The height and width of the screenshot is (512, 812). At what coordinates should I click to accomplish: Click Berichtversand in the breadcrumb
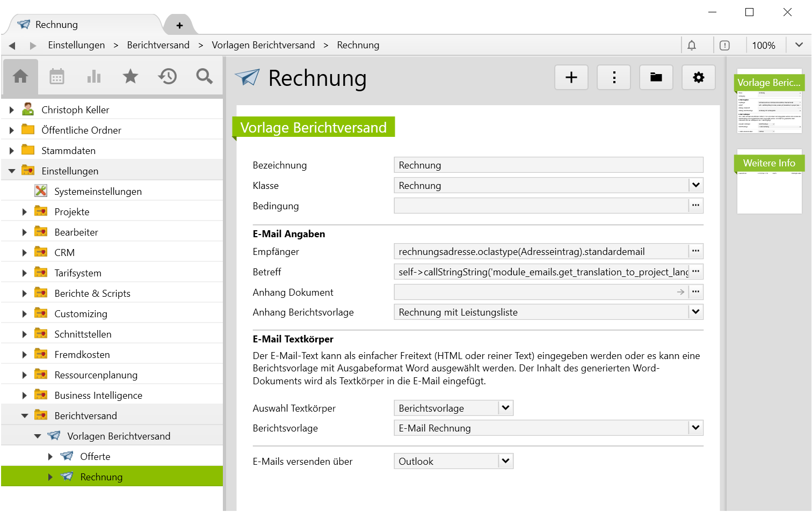[158, 45]
